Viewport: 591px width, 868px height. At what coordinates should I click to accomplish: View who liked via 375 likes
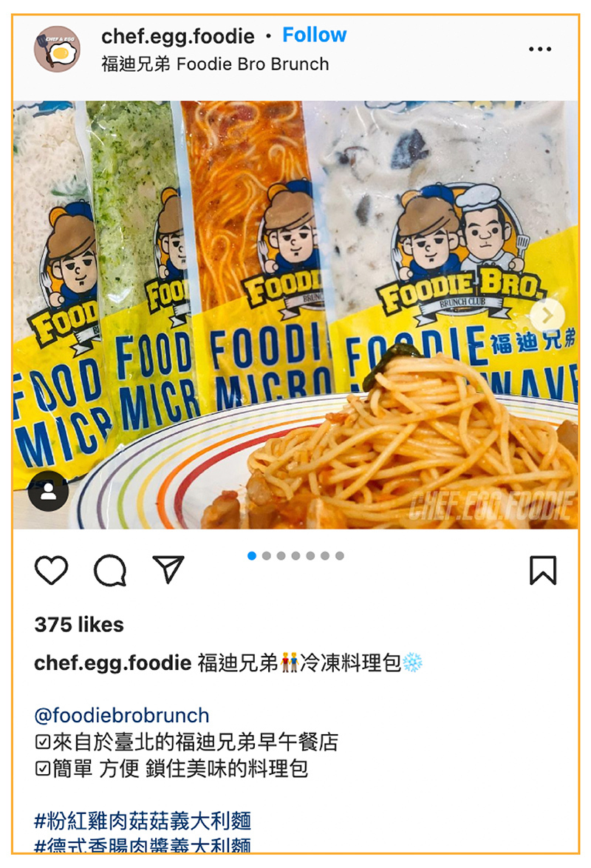79,625
